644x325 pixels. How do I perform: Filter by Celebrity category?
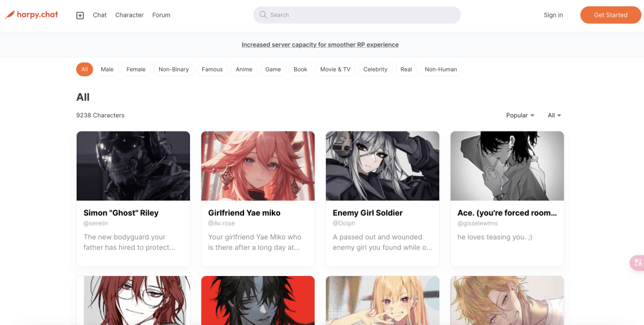(375, 69)
